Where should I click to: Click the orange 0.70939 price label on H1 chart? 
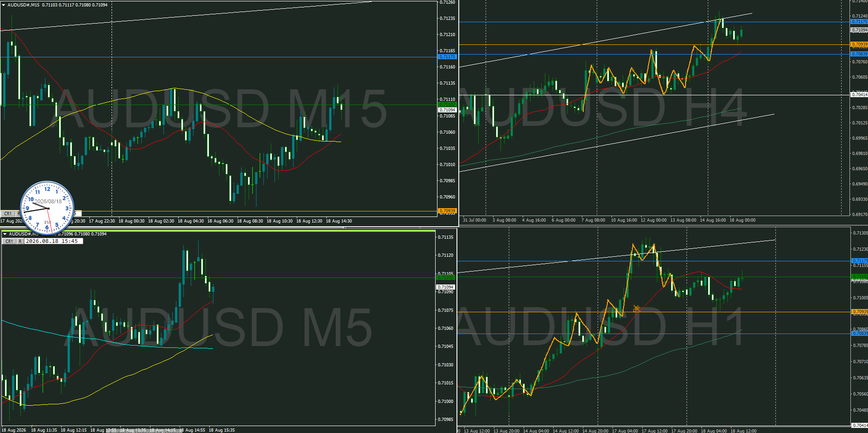click(x=860, y=312)
